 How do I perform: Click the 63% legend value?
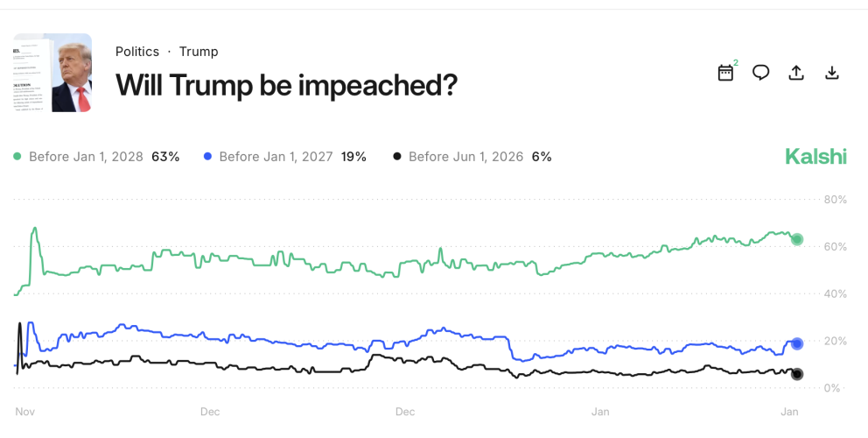tap(165, 157)
